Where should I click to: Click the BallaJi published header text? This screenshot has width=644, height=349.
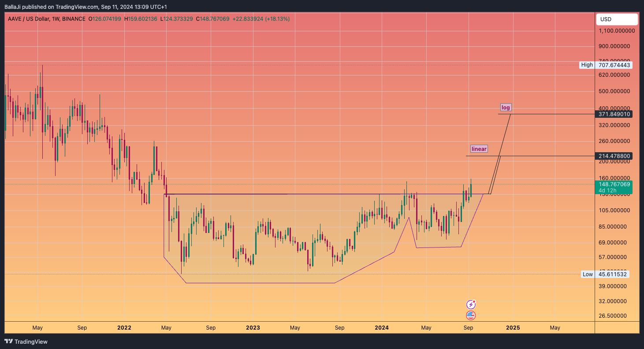[x=86, y=7]
